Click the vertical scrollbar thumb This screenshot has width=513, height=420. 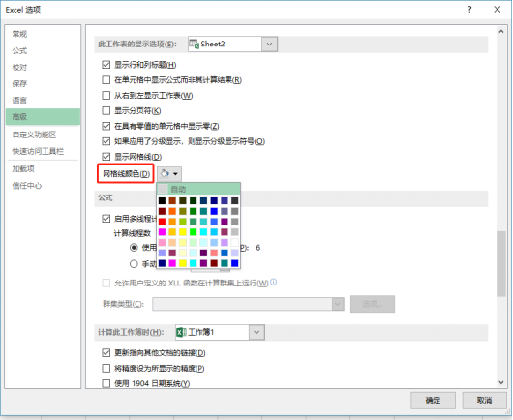500,263
